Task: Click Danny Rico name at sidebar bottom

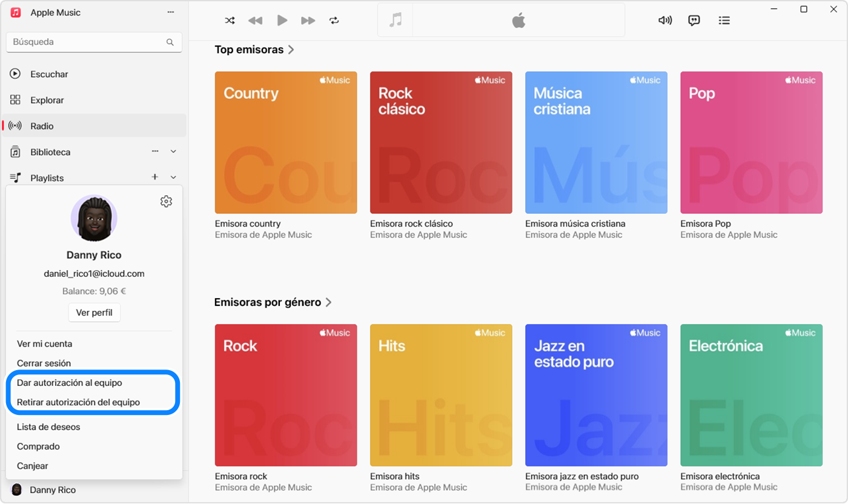Action: tap(53, 489)
